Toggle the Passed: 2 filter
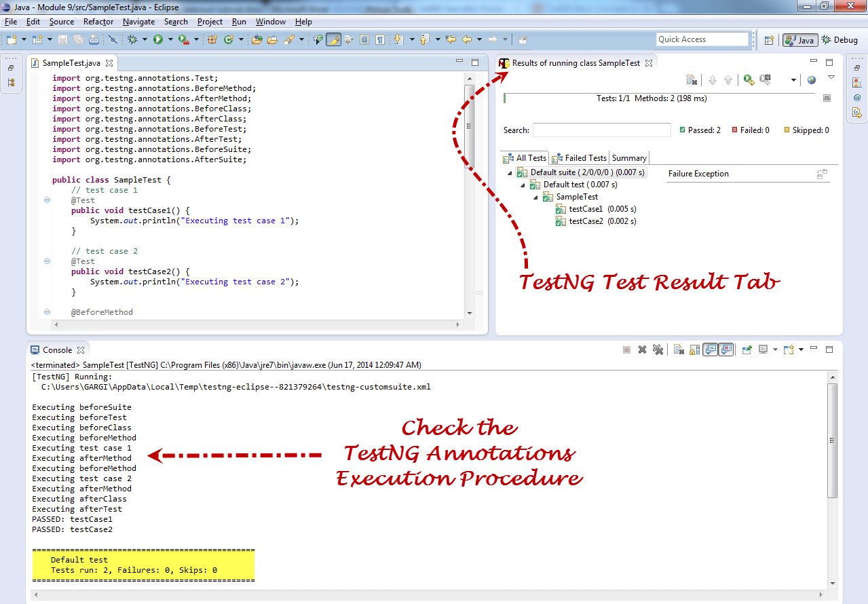Image resolution: width=868 pixels, height=604 pixels. (x=700, y=130)
